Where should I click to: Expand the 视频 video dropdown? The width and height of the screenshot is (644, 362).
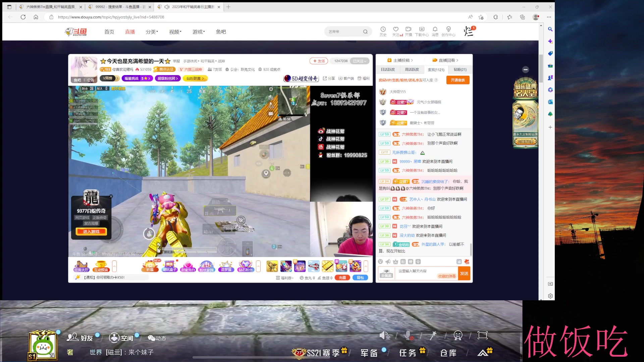175,32
